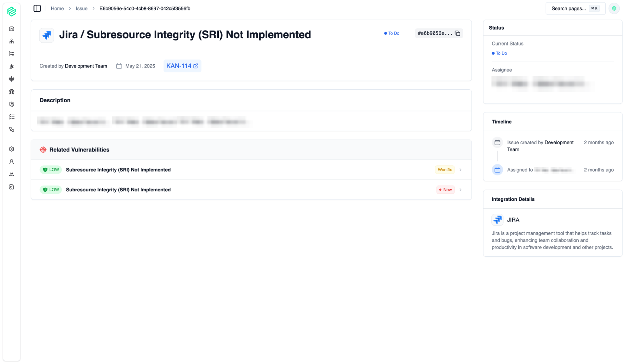Open the KAN-114 Jira link

tap(182, 66)
